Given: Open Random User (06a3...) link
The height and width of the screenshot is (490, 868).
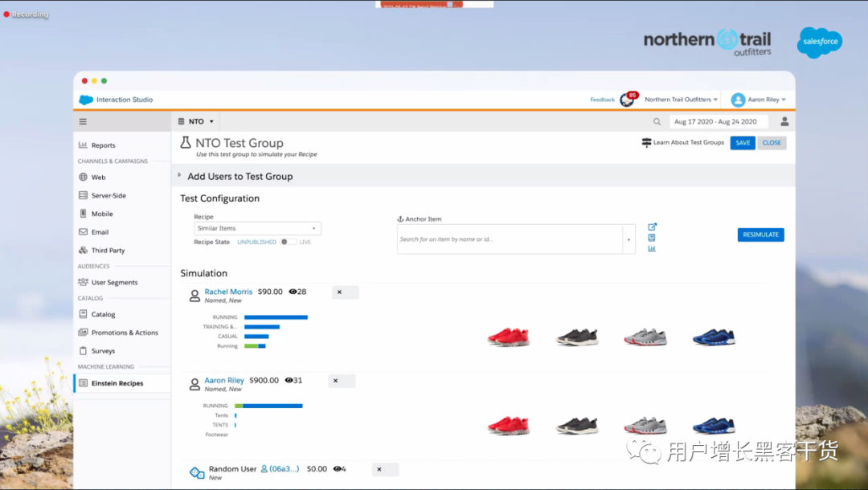Looking at the screenshot, I should [280, 469].
